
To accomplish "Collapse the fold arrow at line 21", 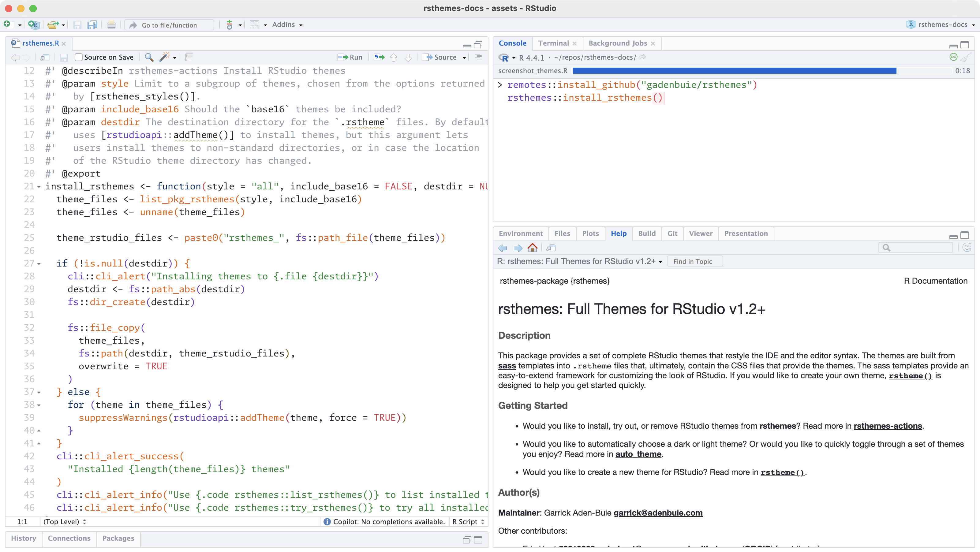I will [39, 187].
